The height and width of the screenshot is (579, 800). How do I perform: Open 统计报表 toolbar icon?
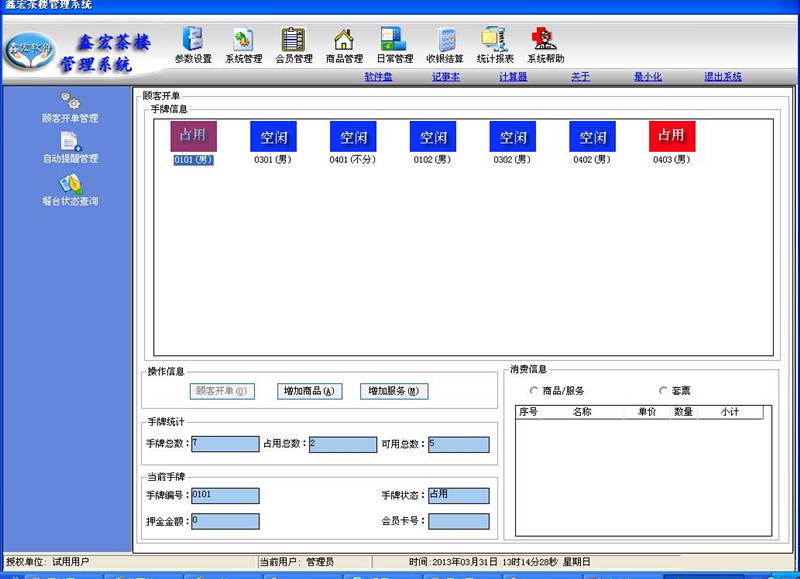point(495,45)
